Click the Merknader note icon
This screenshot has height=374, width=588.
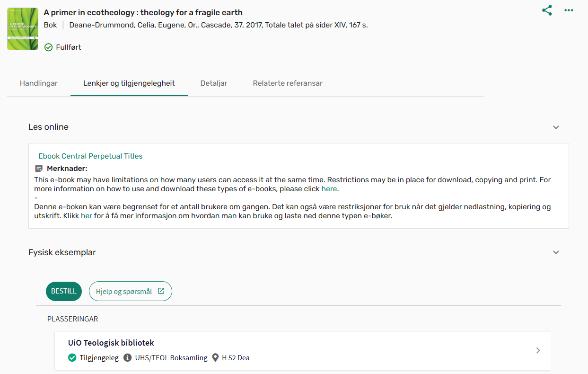pos(39,169)
